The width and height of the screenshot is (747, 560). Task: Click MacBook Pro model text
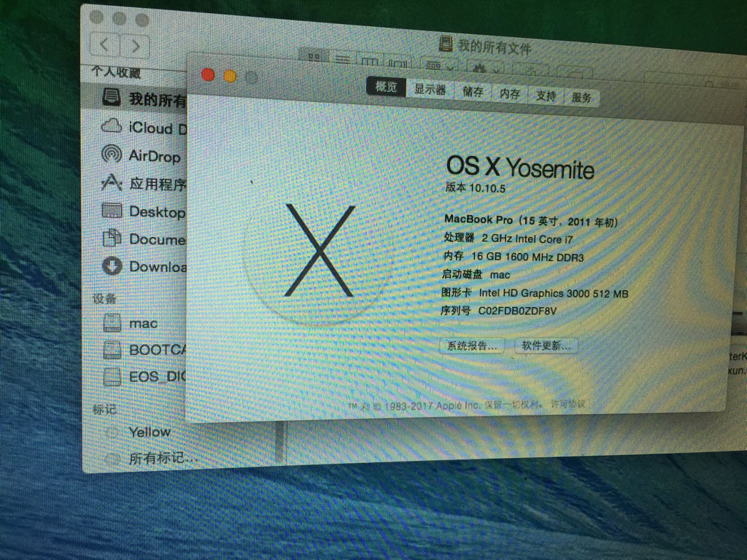[x=531, y=220]
